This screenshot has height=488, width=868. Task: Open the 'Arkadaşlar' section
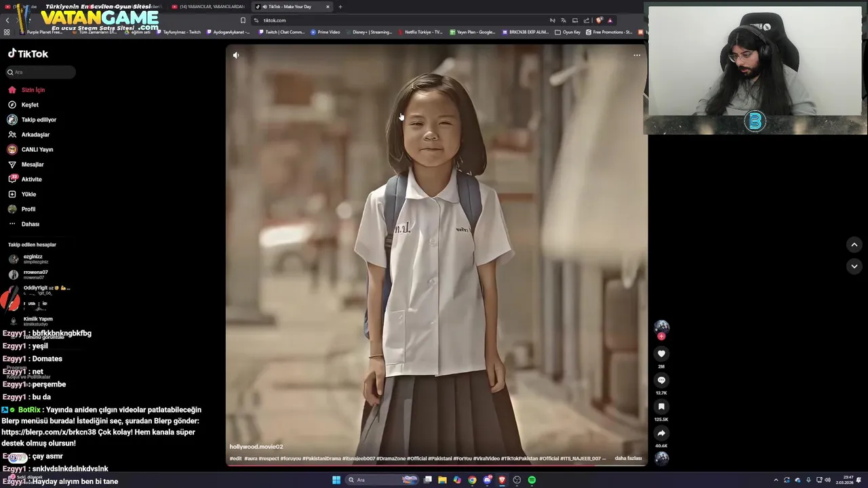coord(28,134)
